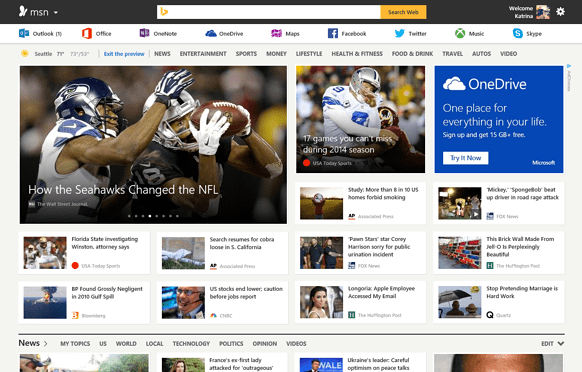Open Search resumes for cobra article

pos(222,252)
